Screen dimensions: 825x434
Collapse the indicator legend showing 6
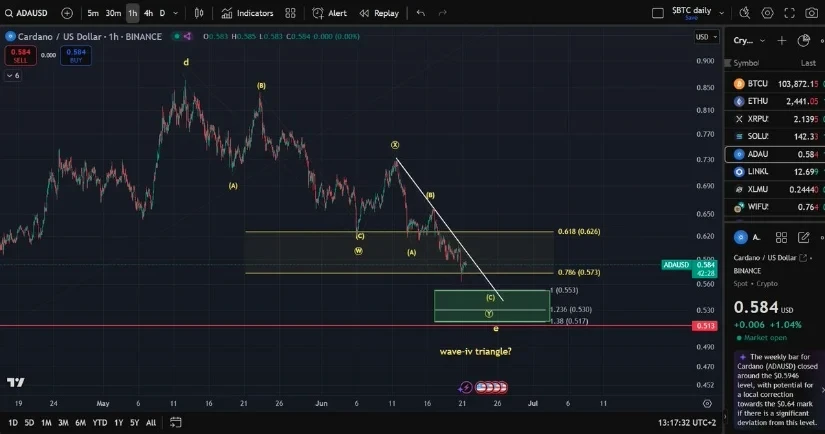tap(13, 76)
